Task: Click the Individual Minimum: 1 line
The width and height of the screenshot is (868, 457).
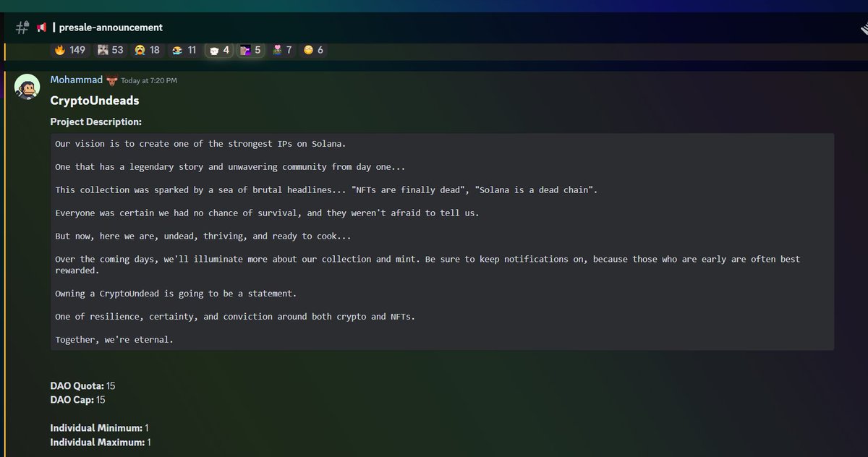Action: coord(99,428)
